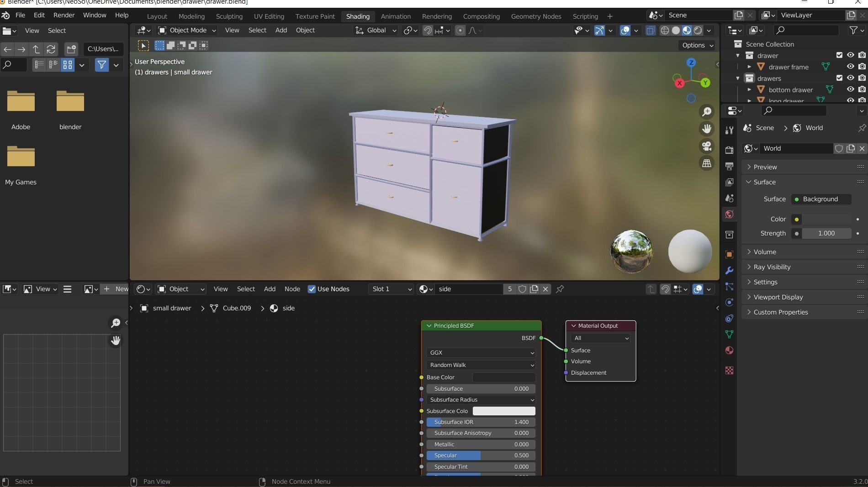Click the outliner search field
The image size is (868, 487).
click(x=806, y=30)
